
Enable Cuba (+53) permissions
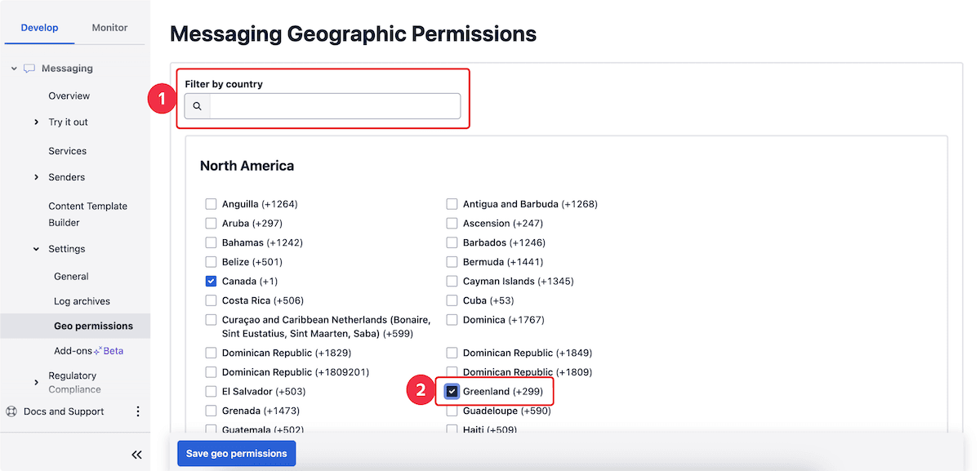pos(452,300)
